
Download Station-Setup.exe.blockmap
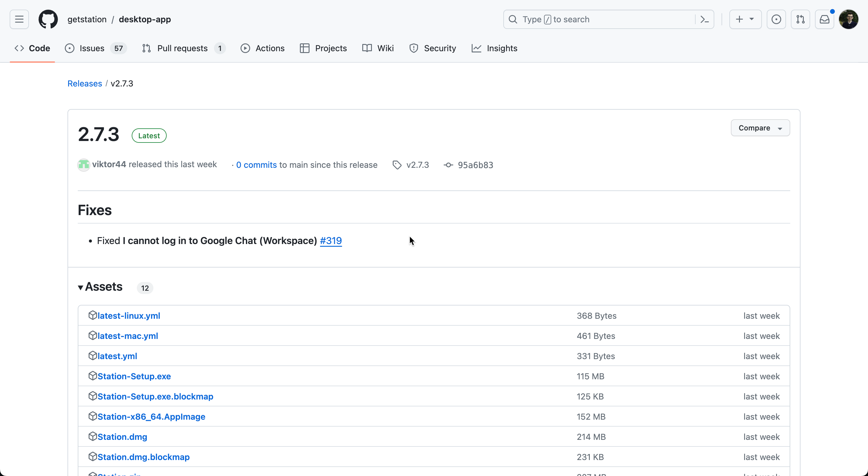pos(155,396)
